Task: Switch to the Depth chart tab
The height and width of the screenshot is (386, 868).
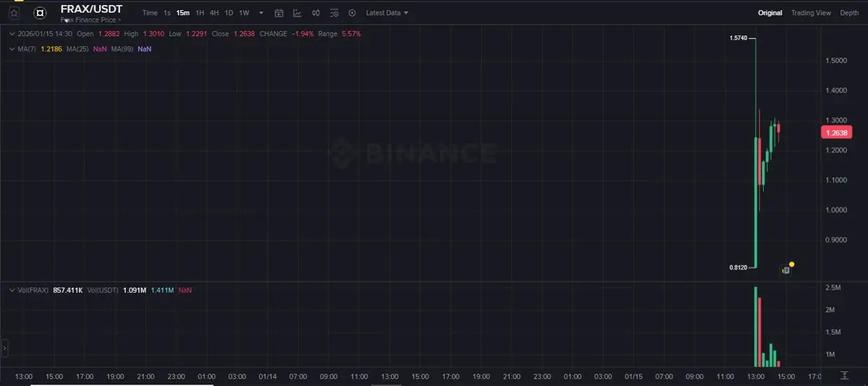Action: point(849,13)
